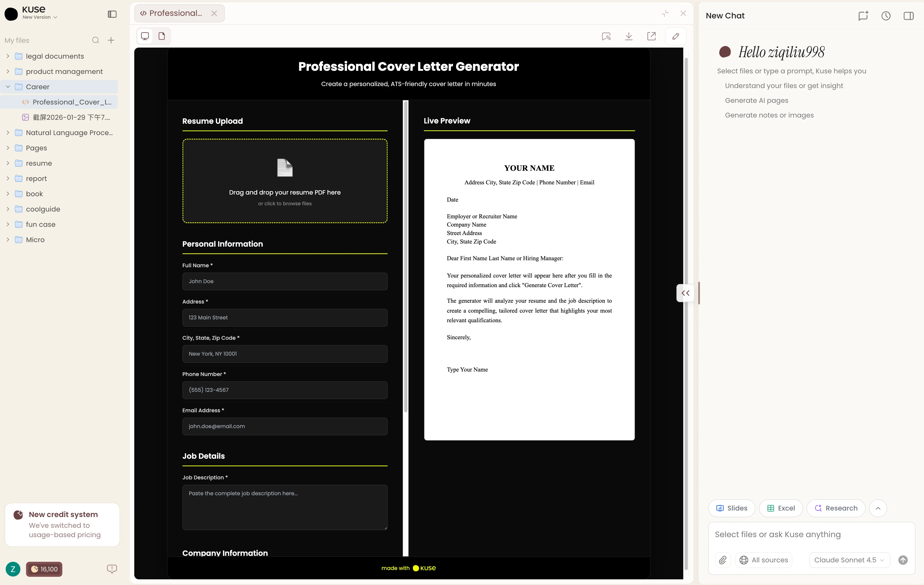Open page in new window icon

[x=651, y=36]
